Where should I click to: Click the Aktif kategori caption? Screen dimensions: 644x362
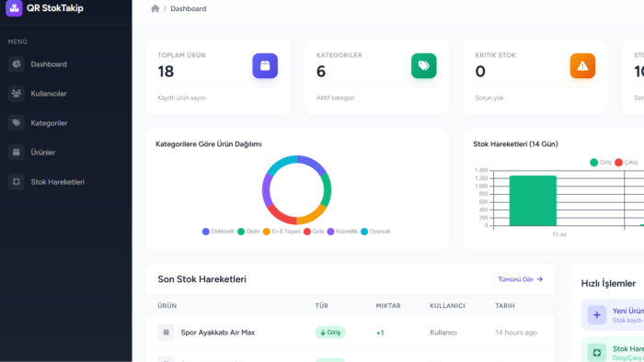tap(335, 98)
